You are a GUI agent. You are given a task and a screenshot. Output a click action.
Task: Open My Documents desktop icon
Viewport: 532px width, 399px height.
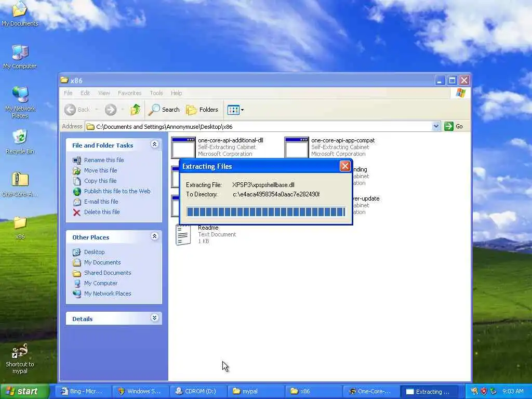pos(20,14)
